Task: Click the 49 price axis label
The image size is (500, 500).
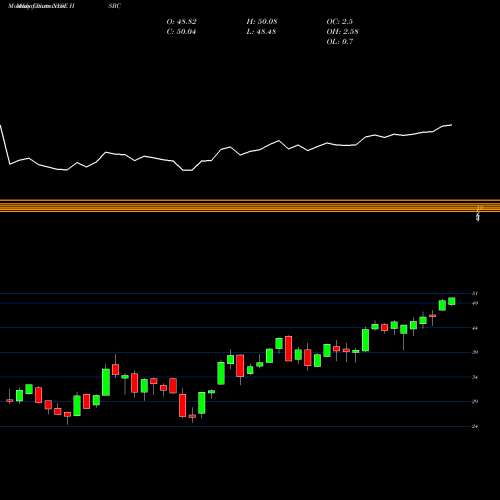Action: click(x=475, y=303)
